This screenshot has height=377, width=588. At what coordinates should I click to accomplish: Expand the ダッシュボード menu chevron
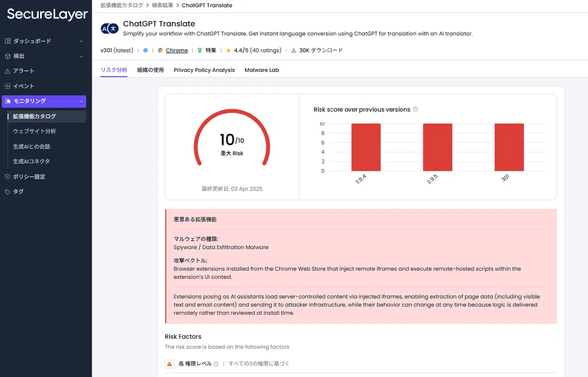coord(81,41)
